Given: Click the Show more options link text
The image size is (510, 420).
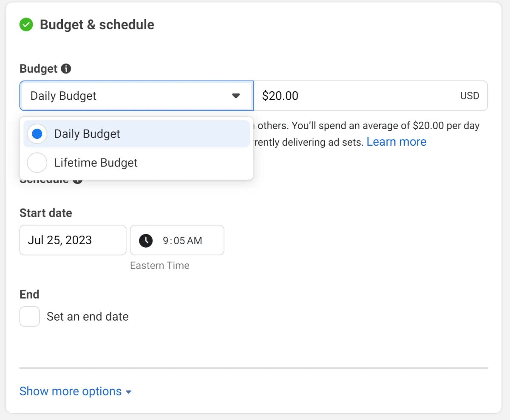Looking at the screenshot, I should [71, 391].
